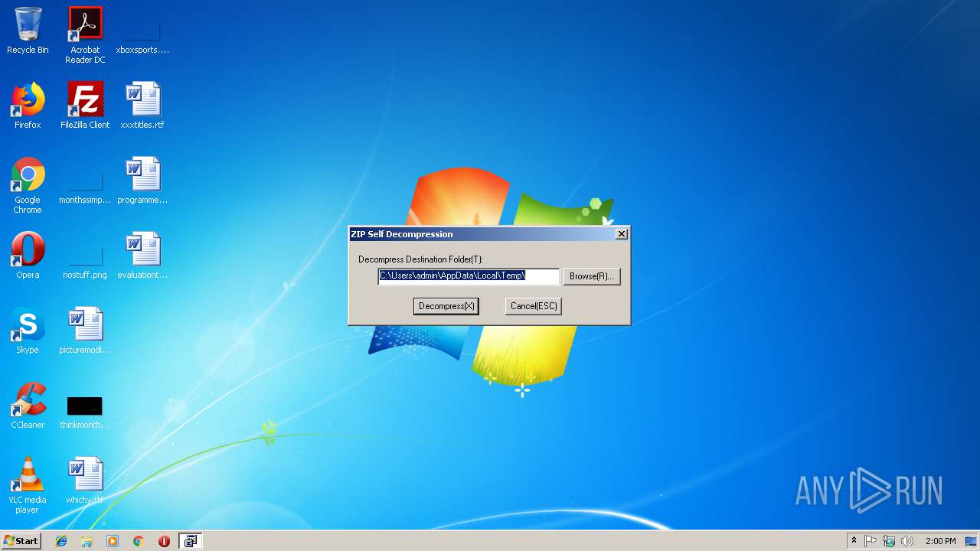This screenshot has height=551, width=980.
Task: Launch Acrobat Reader DC shortcut
Action: [x=85, y=35]
